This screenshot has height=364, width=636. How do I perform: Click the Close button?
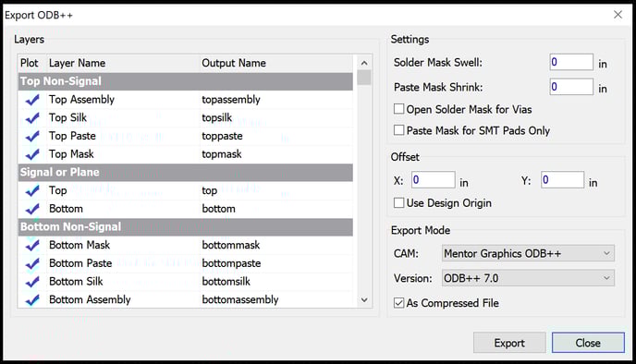pyautogui.click(x=588, y=343)
